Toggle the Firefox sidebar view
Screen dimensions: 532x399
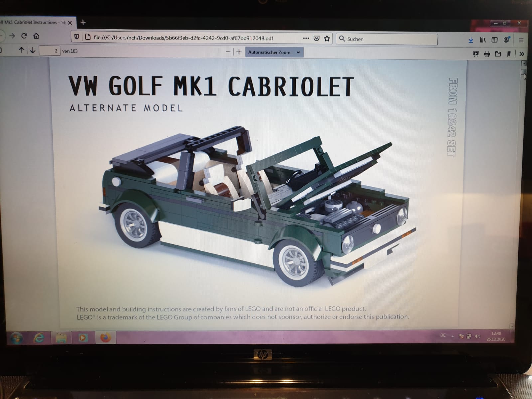[495, 40]
